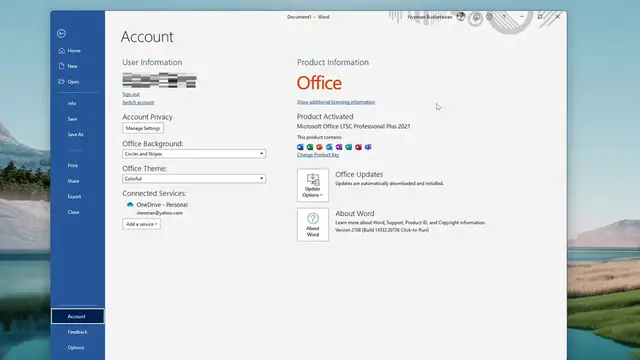This screenshot has height=360, width=640.
Task: Click the Teams icon under product contains
Action: pyautogui.click(x=368, y=147)
